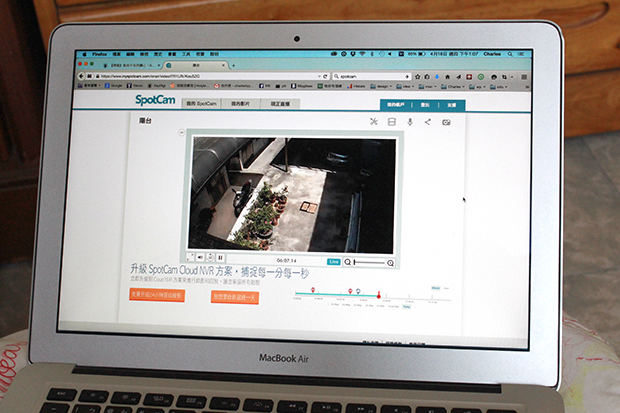This screenshot has height=413, width=620.
Task: Toggle fullscreen on the video player
Action: (190, 257)
